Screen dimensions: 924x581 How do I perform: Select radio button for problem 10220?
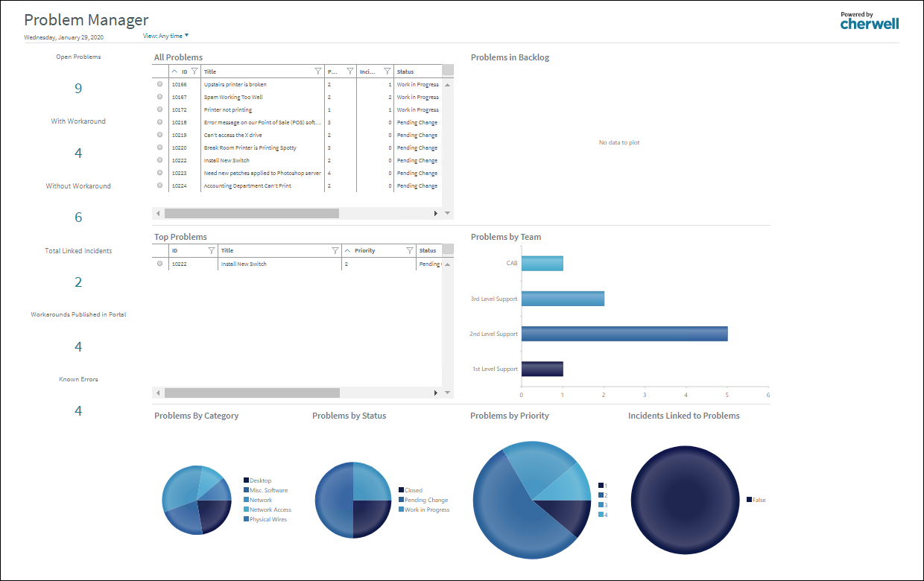point(160,147)
